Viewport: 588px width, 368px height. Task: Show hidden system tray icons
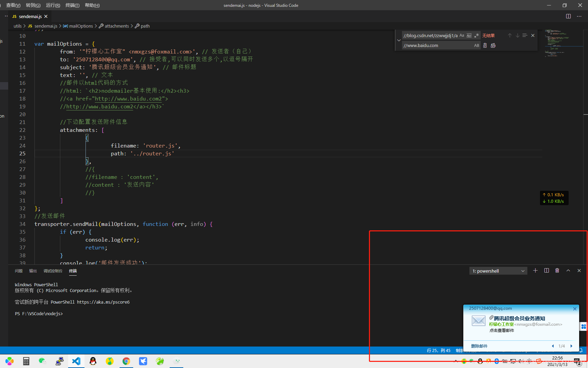pyautogui.click(x=456, y=361)
